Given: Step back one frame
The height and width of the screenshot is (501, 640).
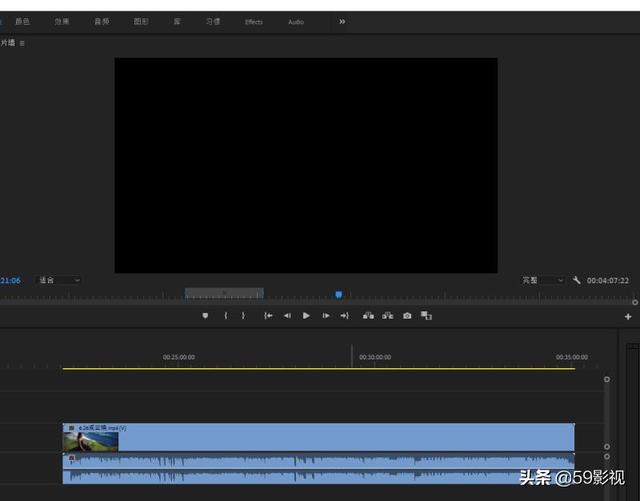Looking at the screenshot, I should click(287, 316).
